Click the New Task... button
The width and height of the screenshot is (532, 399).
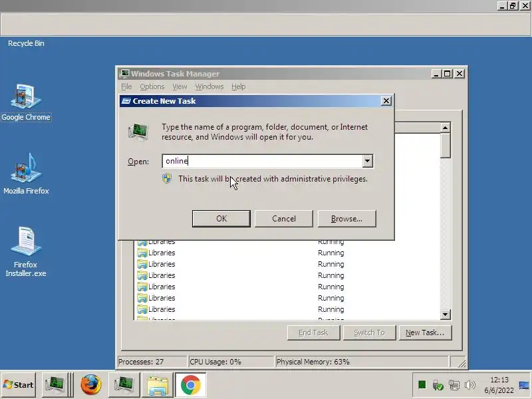tap(426, 332)
